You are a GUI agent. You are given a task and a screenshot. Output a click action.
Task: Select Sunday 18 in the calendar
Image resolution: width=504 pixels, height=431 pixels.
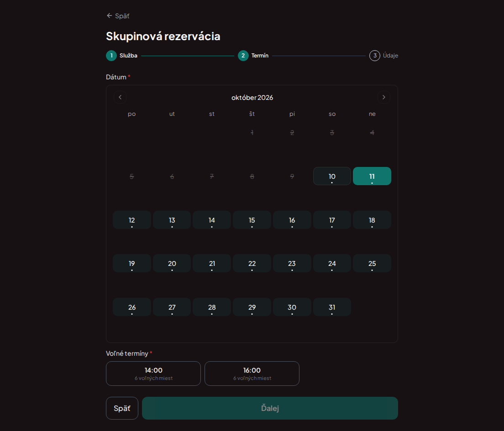(x=372, y=220)
